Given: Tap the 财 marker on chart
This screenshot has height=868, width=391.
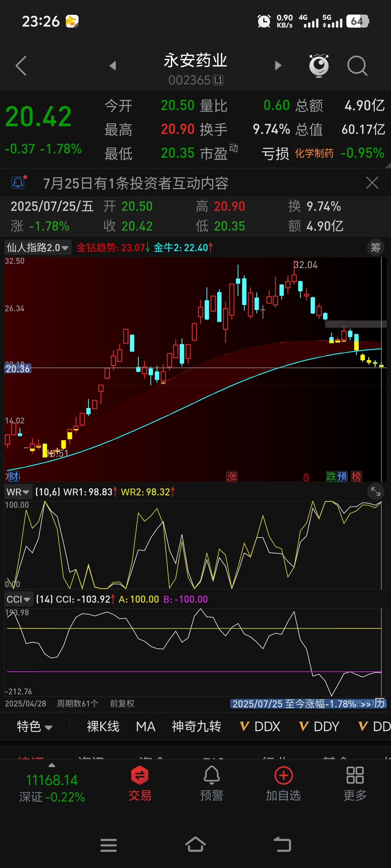Looking at the screenshot, I should (x=13, y=476).
